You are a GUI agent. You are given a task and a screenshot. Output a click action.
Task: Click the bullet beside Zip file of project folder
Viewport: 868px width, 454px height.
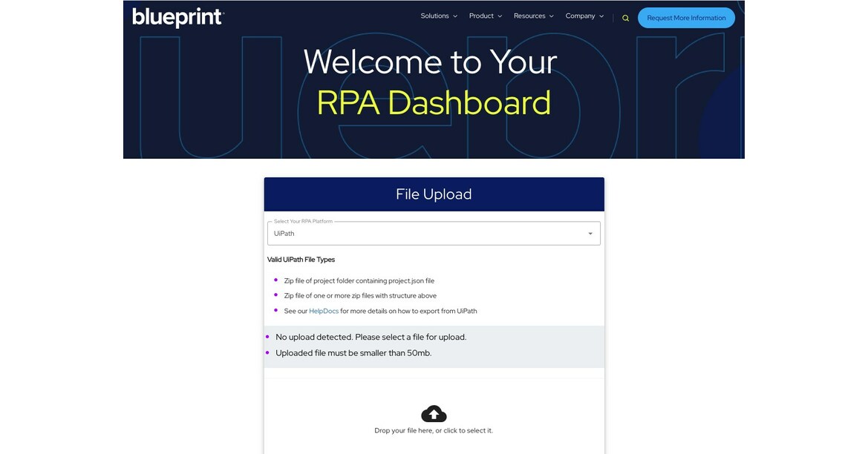click(x=275, y=280)
